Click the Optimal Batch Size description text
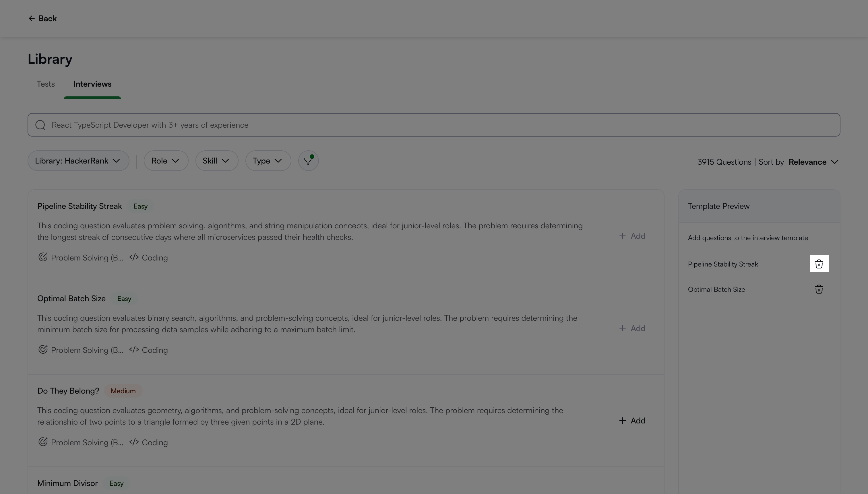Image resolution: width=868 pixels, height=494 pixels. tap(307, 324)
